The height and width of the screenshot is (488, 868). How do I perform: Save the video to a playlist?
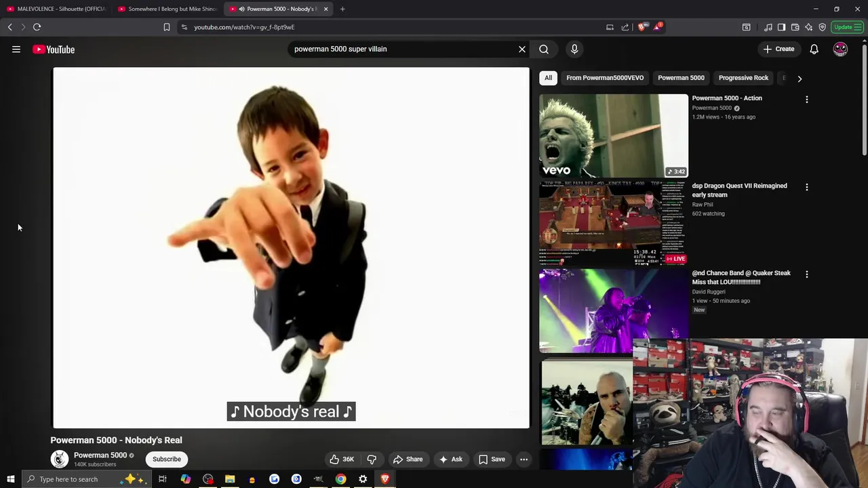[x=492, y=459]
